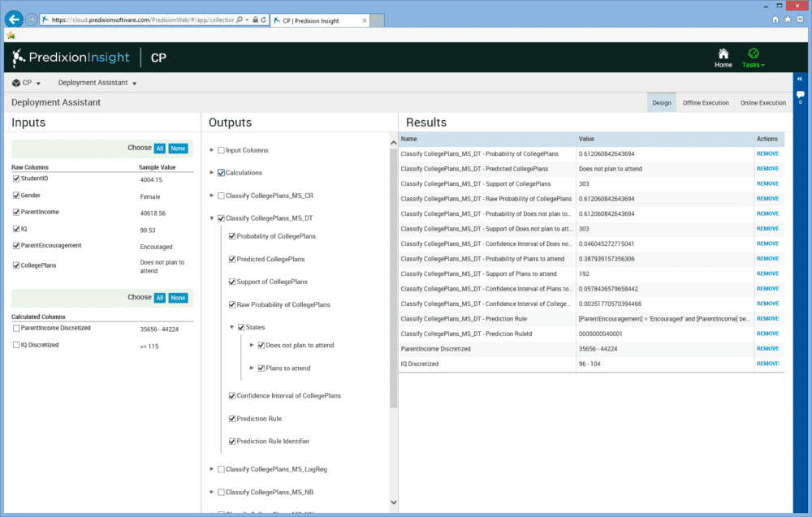Screen dimensions: 812x517
Task: Check the IQ Discretized calculated column
Action: coord(16,345)
